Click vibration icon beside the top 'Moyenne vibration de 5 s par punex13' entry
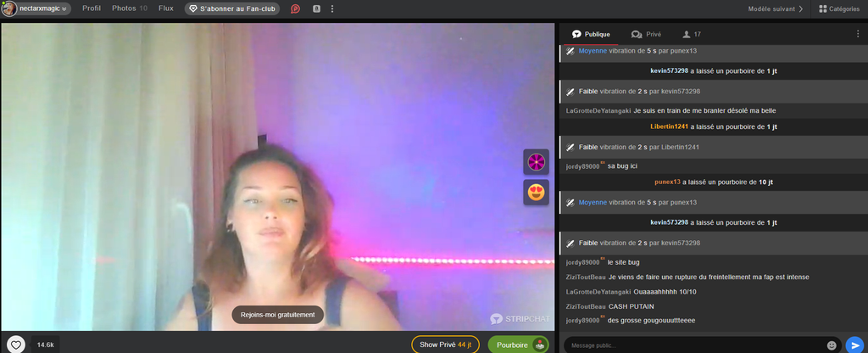This screenshot has width=868, height=353. [x=570, y=51]
